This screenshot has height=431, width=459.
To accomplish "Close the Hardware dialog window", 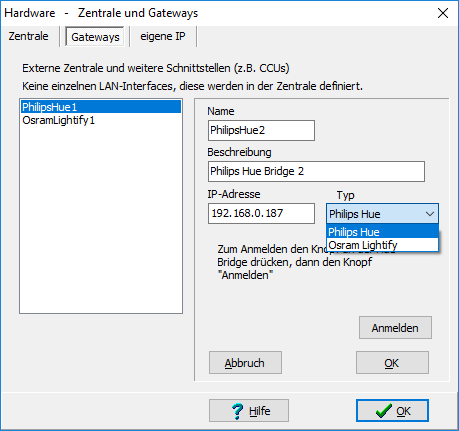I will (443, 13).
